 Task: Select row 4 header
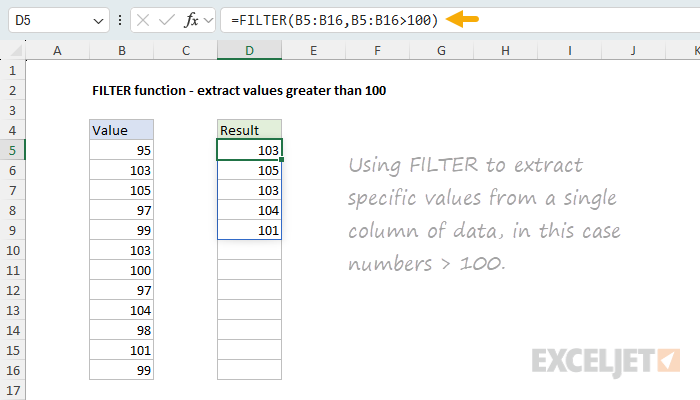[x=12, y=130]
